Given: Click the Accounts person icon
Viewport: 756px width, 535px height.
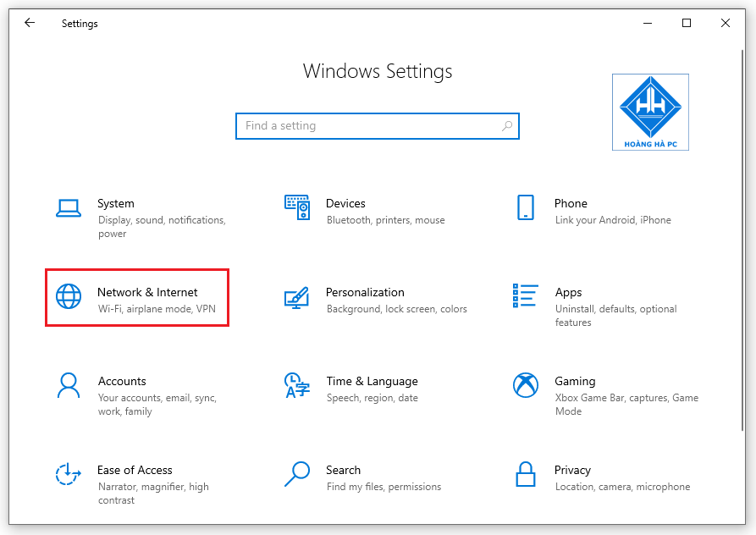Looking at the screenshot, I should coord(69,385).
